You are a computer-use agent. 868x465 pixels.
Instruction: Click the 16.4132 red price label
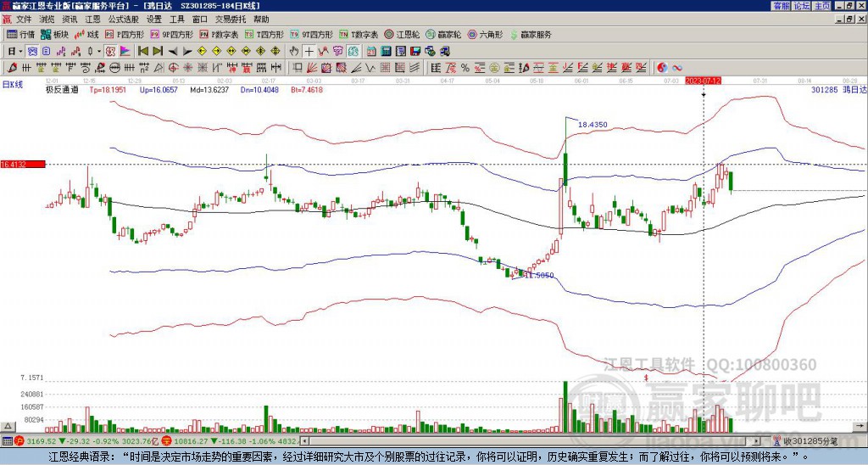point(23,164)
